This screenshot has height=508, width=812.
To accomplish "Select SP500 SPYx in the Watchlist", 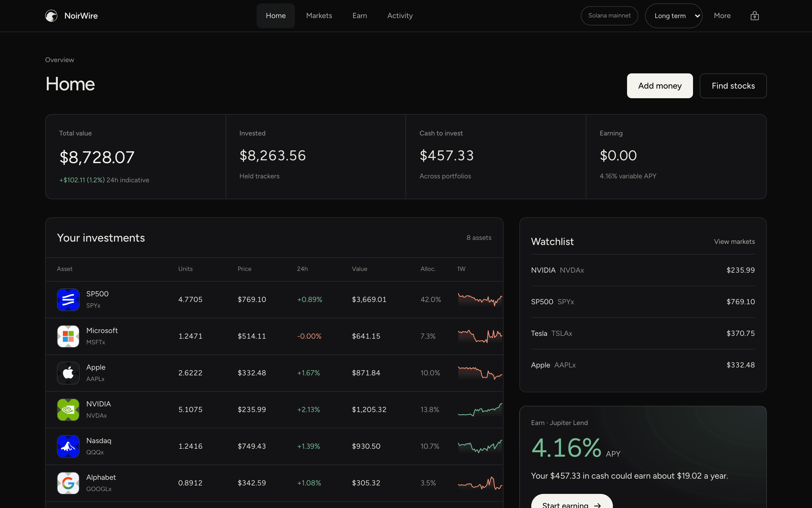I will tap(643, 302).
